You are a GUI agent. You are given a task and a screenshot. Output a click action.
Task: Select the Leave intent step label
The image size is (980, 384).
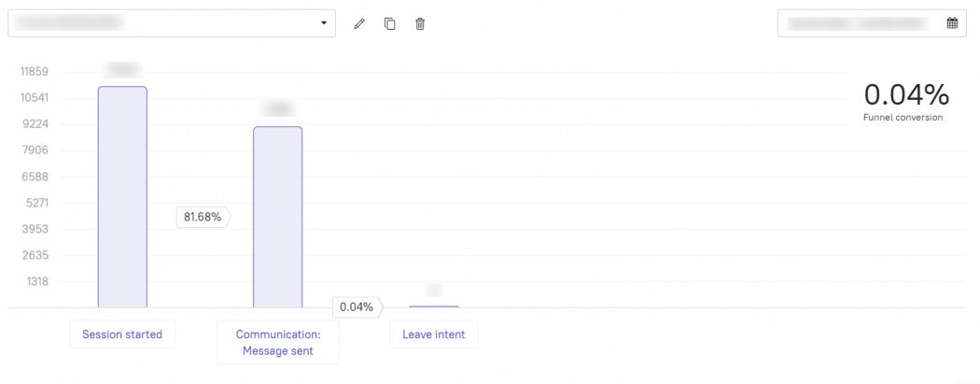tap(434, 334)
